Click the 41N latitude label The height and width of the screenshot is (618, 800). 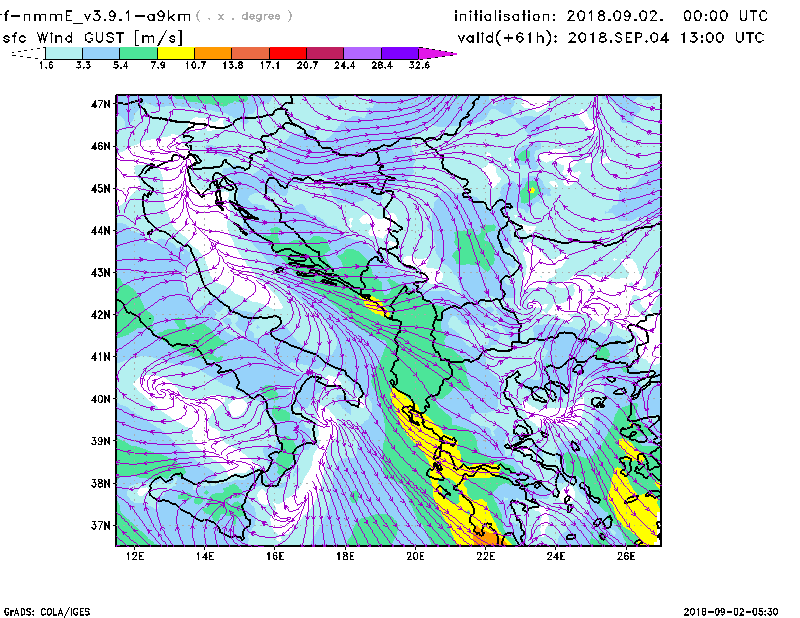point(101,357)
